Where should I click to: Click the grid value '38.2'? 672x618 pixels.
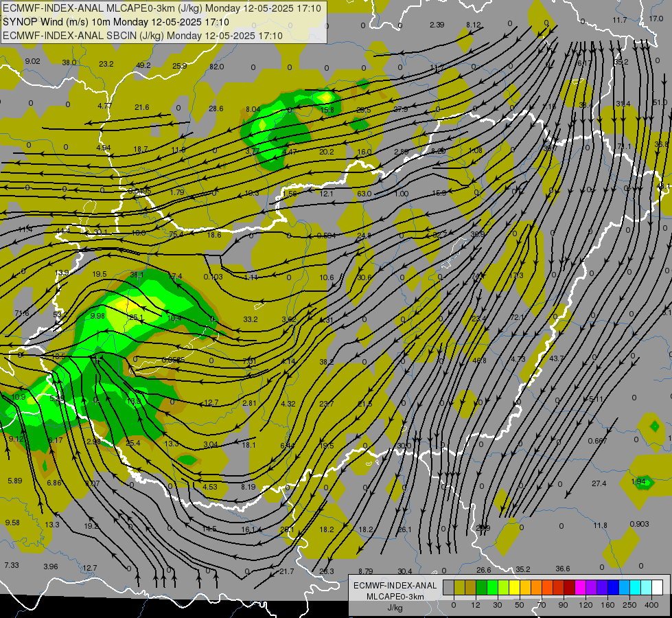pyautogui.click(x=327, y=362)
